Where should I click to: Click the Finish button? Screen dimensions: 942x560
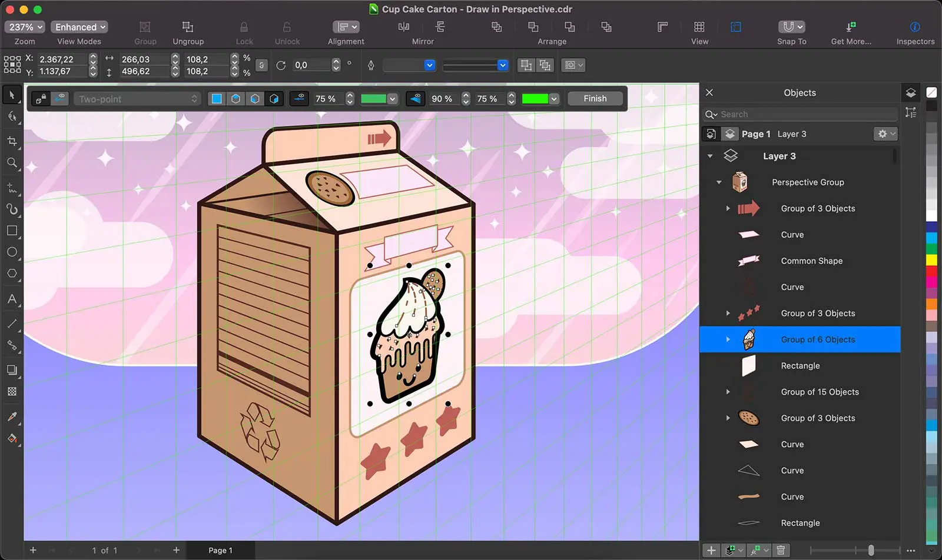click(595, 98)
